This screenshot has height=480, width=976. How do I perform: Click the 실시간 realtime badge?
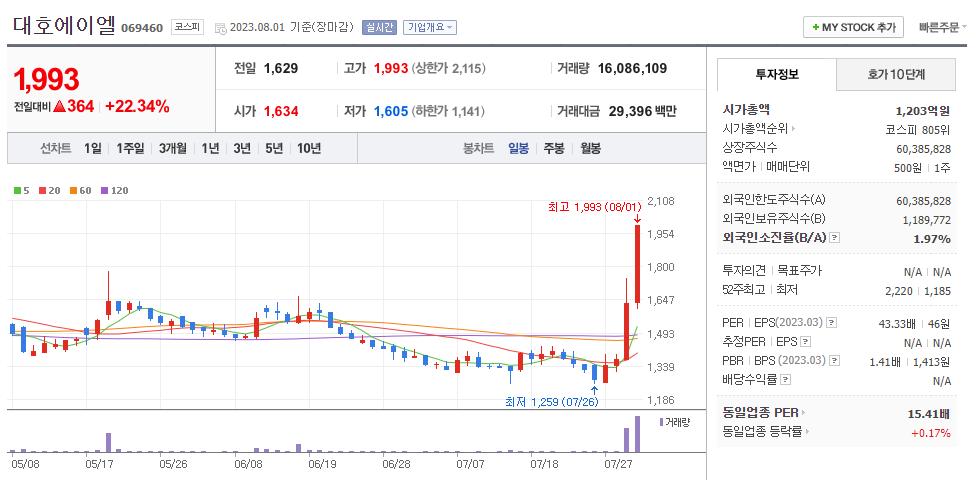tap(379, 27)
